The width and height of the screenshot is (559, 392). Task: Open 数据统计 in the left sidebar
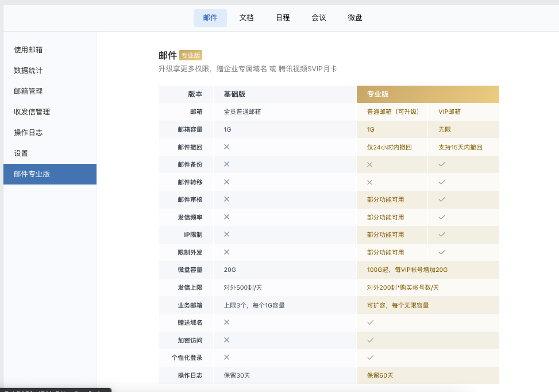pos(28,71)
